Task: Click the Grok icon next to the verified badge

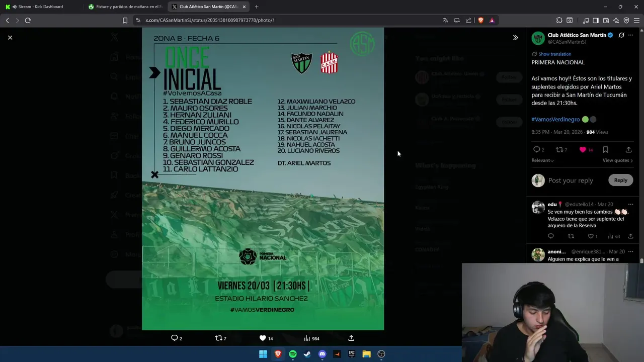Action: click(x=621, y=35)
